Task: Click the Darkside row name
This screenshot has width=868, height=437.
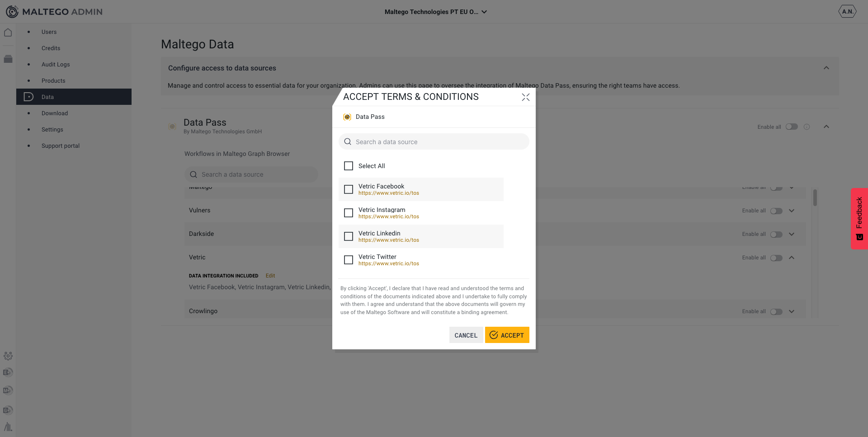Action: click(x=202, y=234)
